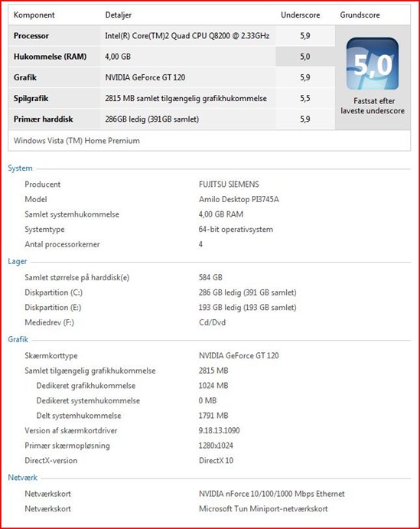Click the Underscore column header
The width and height of the screenshot is (420, 529).
click(x=301, y=15)
